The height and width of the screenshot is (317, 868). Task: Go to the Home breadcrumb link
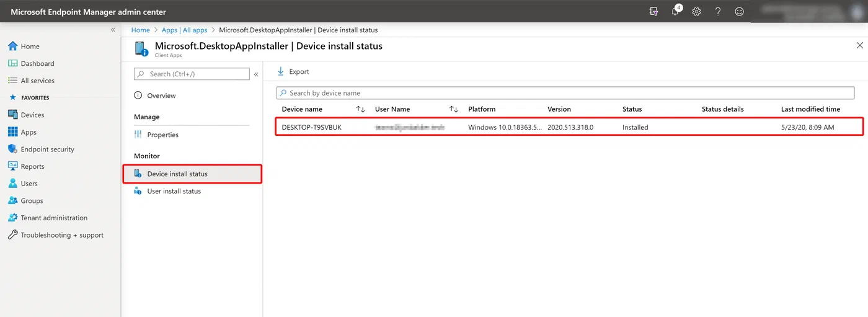pyautogui.click(x=141, y=30)
